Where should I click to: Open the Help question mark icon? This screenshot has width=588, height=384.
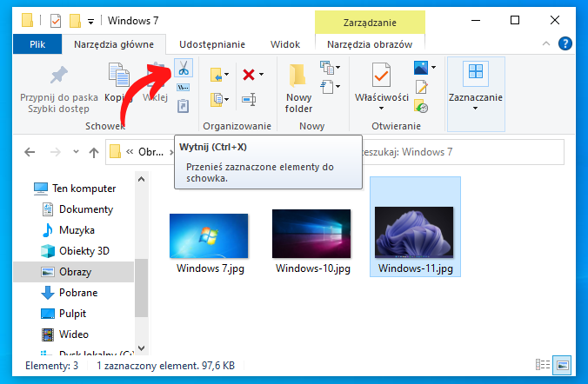(565, 43)
